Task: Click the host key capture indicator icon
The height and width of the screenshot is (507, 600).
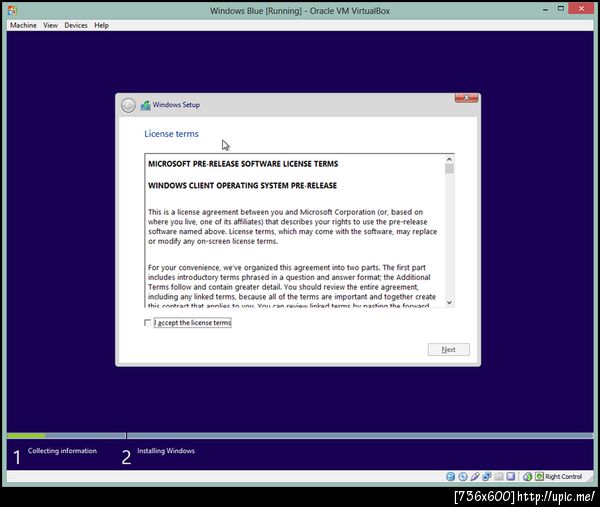Action: point(539,476)
